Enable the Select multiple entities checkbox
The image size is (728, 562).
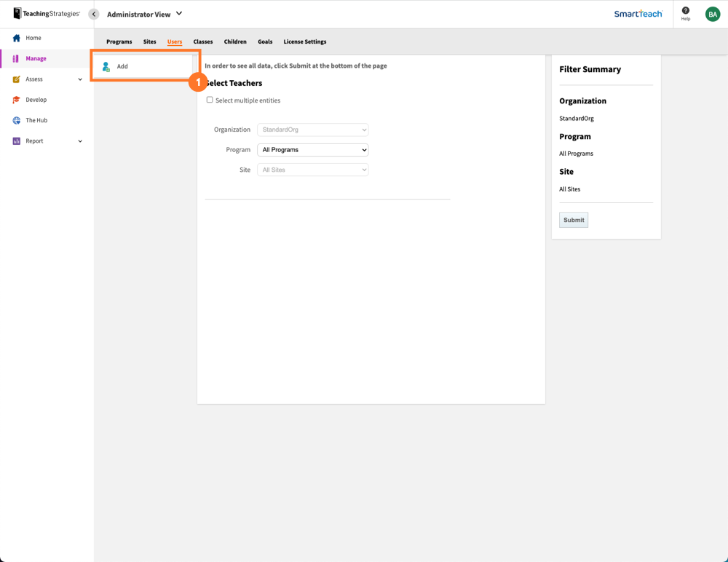(x=210, y=99)
